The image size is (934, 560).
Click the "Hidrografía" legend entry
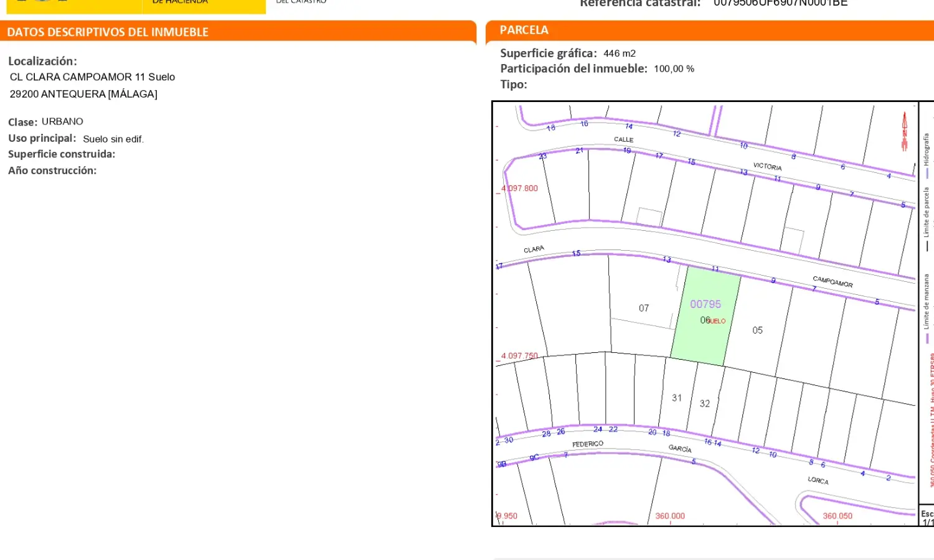pyautogui.click(x=926, y=149)
